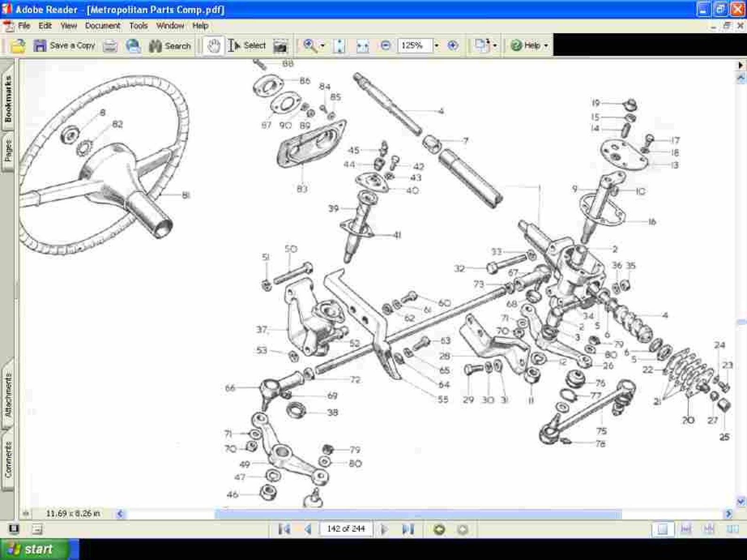This screenshot has width=747, height=560.
Task: Click the horizontal scrollbar left arrow
Action: coord(120,514)
